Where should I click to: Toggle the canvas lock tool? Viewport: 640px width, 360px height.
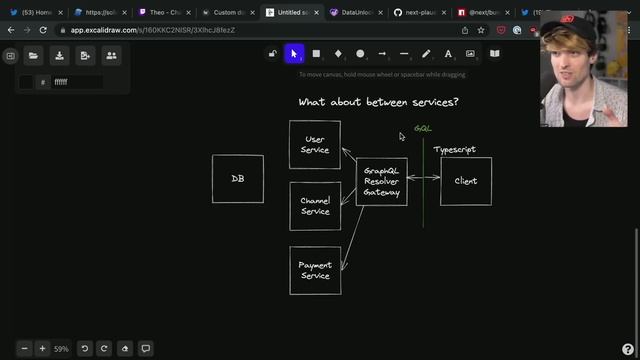click(273, 54)
